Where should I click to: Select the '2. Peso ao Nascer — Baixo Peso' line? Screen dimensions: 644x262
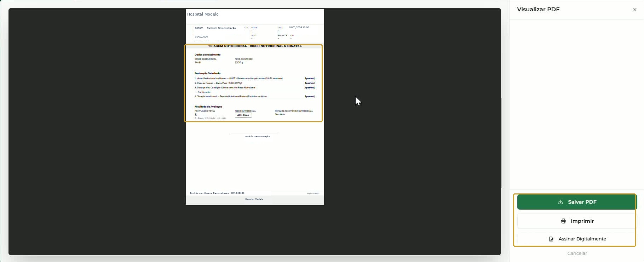click(x=255, y=83)
